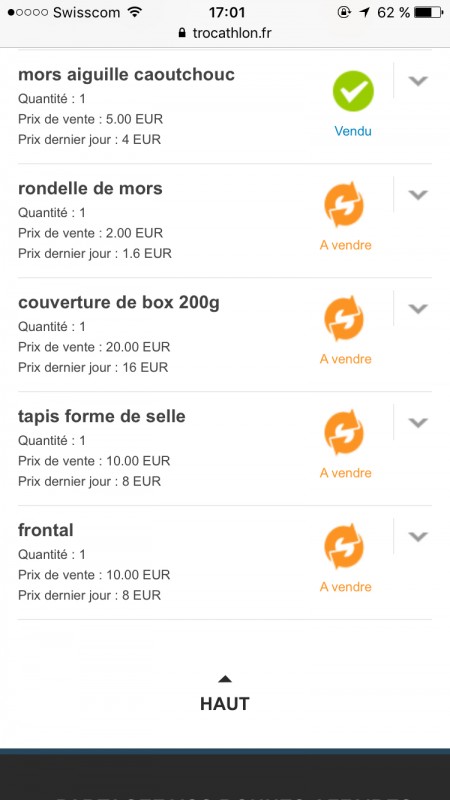
Task: Tap the A vendre label under frontal
Action: [345, 587]
